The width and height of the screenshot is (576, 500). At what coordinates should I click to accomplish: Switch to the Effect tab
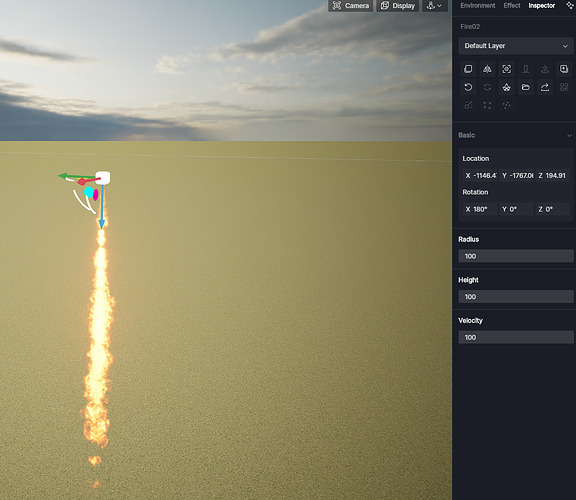click(x=512, y=6)
